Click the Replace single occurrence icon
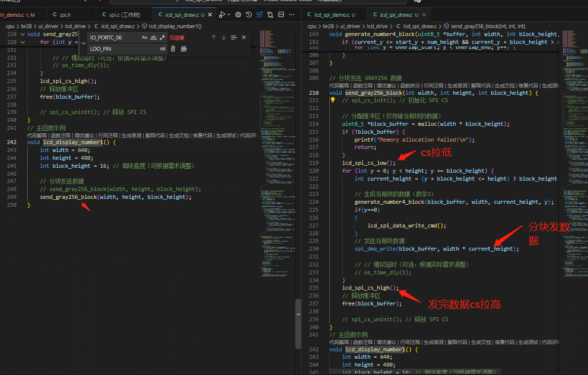 pos(173,49)
